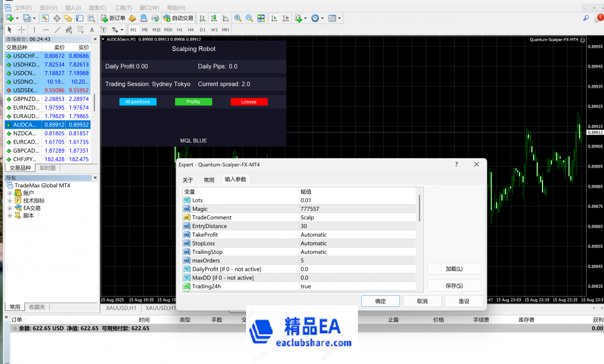The width and height of the screenshot is (604, 364).
Task: Open the 文件(F) menu
Action: pos(23,8)
